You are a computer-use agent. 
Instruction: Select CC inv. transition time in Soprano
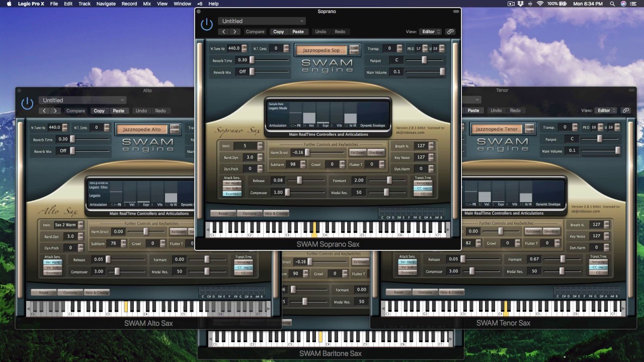point(423,189)
